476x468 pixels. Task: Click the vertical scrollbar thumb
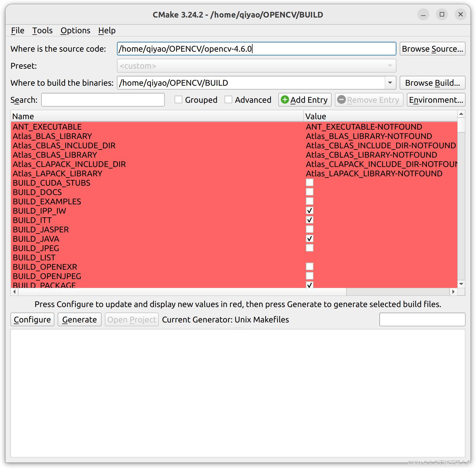pyautogui.click(x=461, y=125)
